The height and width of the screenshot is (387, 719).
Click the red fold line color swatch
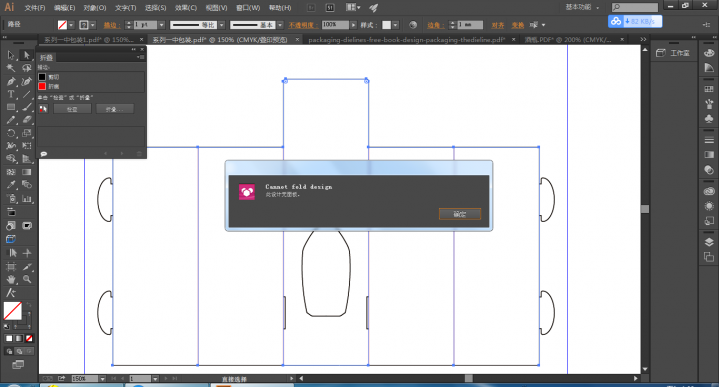pos(42,86)
